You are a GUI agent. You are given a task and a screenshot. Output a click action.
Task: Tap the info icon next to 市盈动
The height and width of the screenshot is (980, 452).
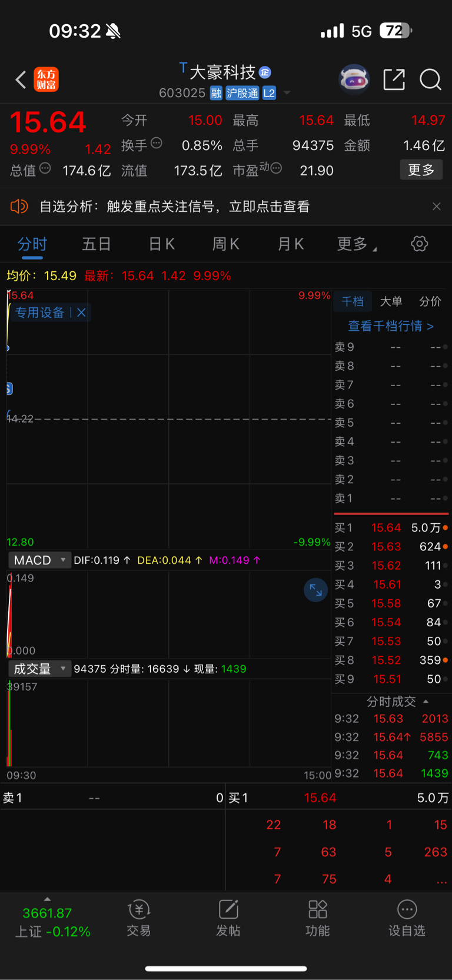click(276, 168)
